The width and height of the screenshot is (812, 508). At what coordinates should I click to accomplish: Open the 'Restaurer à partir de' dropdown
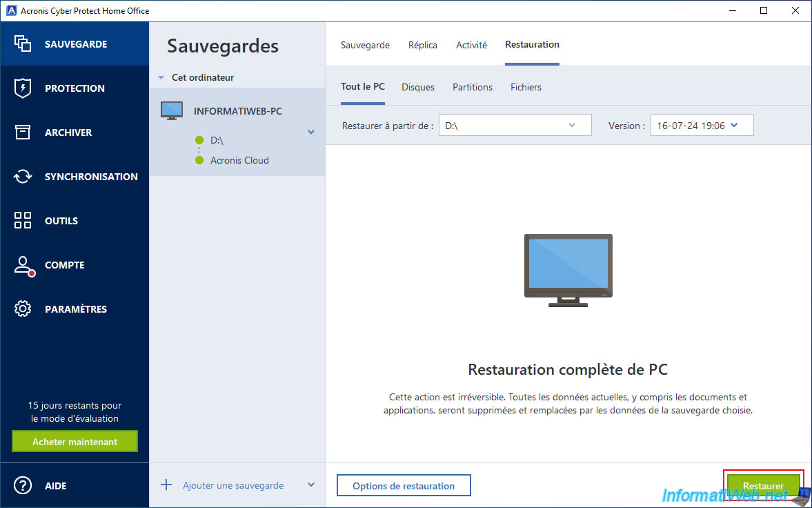click(515, 125)
